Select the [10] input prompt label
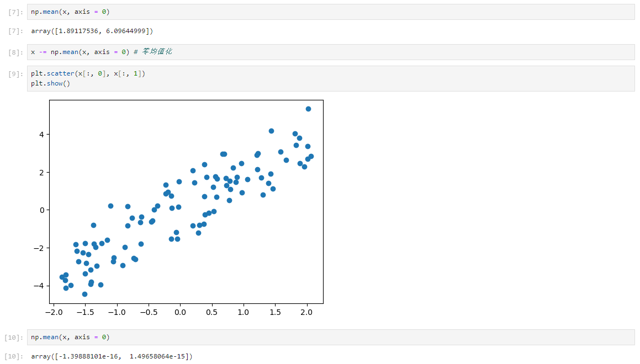Viewport: 640px width, 364px height. [14, 338]
